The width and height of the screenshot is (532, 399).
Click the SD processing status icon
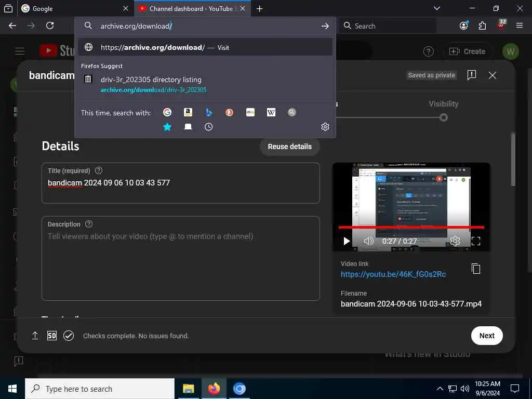pos(52,336)
